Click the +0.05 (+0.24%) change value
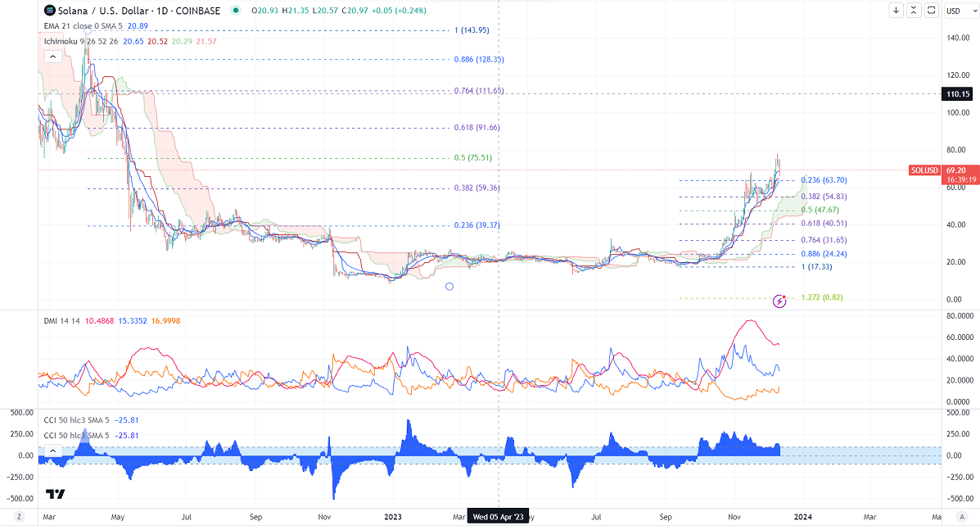The height and width of the screenshot is (530, 980). point(400,11)
